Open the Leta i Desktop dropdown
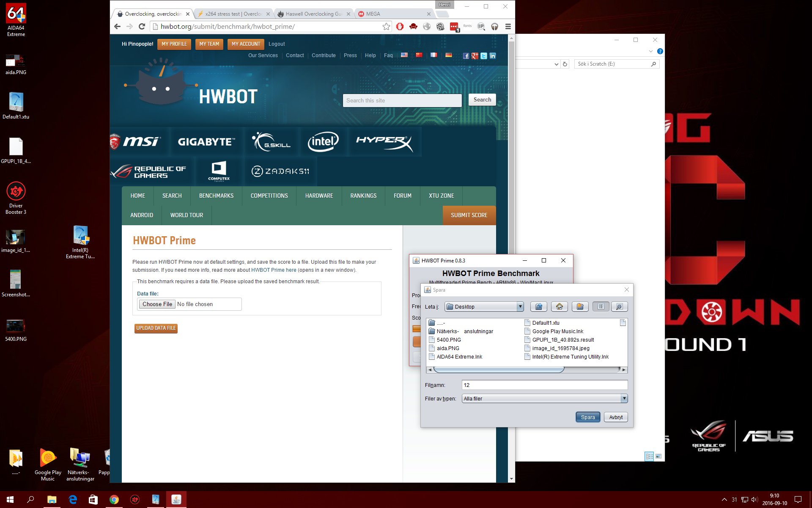812x508 pixels. (x=484, y=306)
